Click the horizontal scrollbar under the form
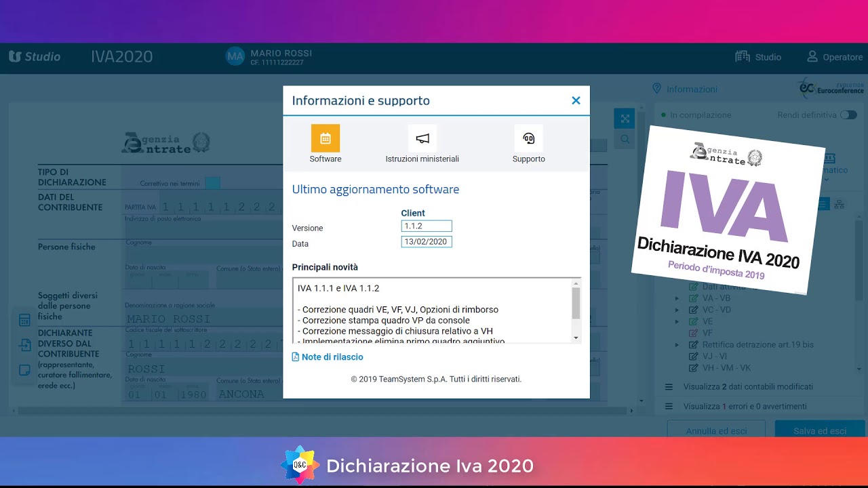Image resolution: width=868 pixels, height=488 pixels. (x=325, y=411)
